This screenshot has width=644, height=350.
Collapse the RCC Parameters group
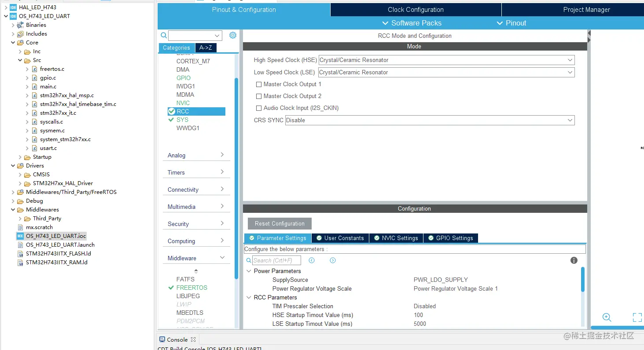coord(249,297)
